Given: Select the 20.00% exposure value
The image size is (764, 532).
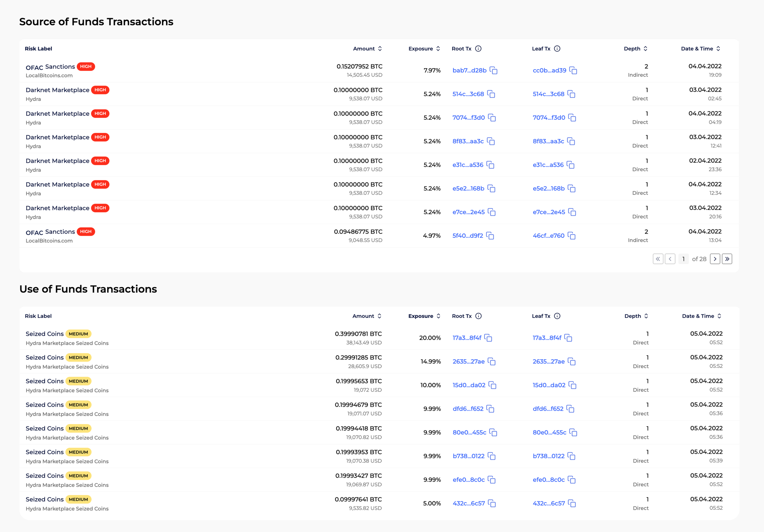Looking at the screenshot, I should (x=430, y=338).
